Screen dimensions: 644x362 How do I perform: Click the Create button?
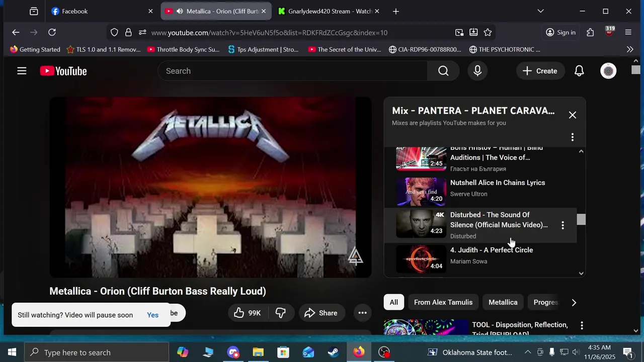tap(540, 71)
